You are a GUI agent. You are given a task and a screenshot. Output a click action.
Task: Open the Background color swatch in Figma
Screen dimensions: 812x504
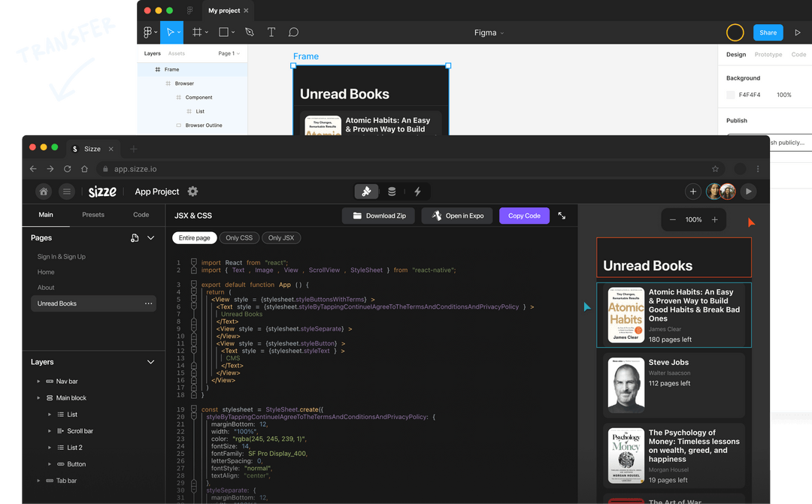730,94
